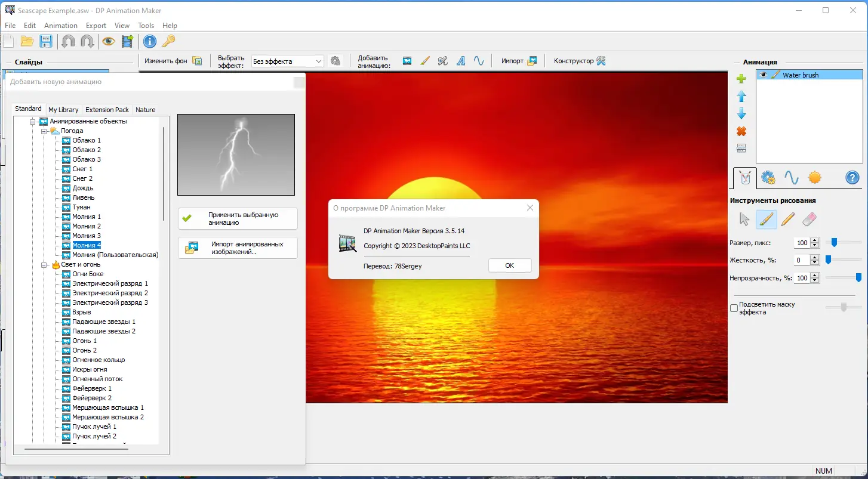868x479 pixels.
Task: Switch to the Nature tab
Action: tap(145, 109)
